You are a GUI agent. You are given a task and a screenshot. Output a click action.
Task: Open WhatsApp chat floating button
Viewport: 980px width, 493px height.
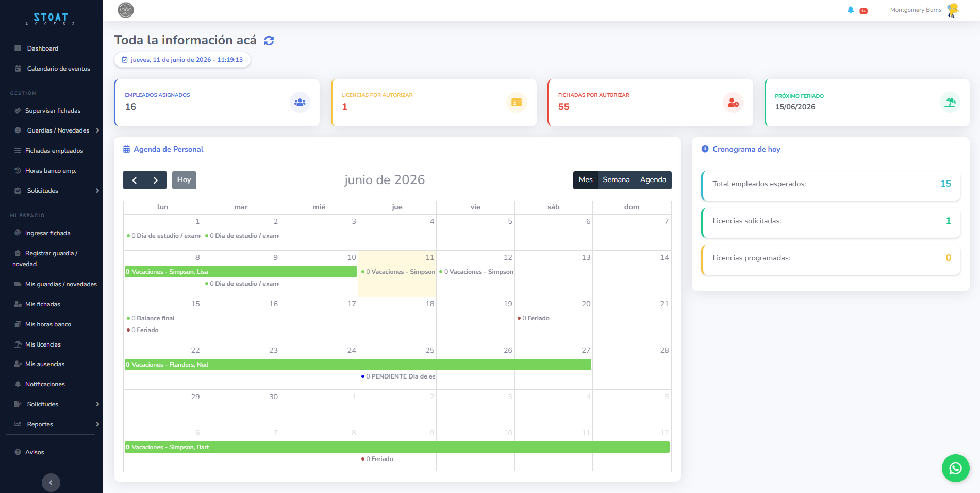(x=955, y=468)
